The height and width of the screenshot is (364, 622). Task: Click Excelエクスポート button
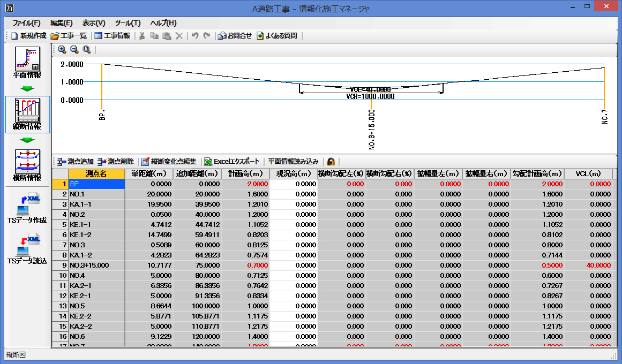tap(232, 162)
